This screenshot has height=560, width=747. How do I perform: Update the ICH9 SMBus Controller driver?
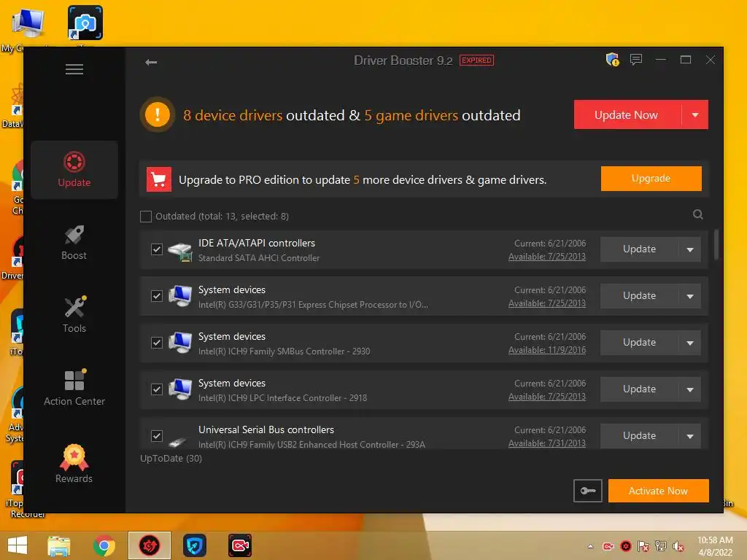(639, 343)
